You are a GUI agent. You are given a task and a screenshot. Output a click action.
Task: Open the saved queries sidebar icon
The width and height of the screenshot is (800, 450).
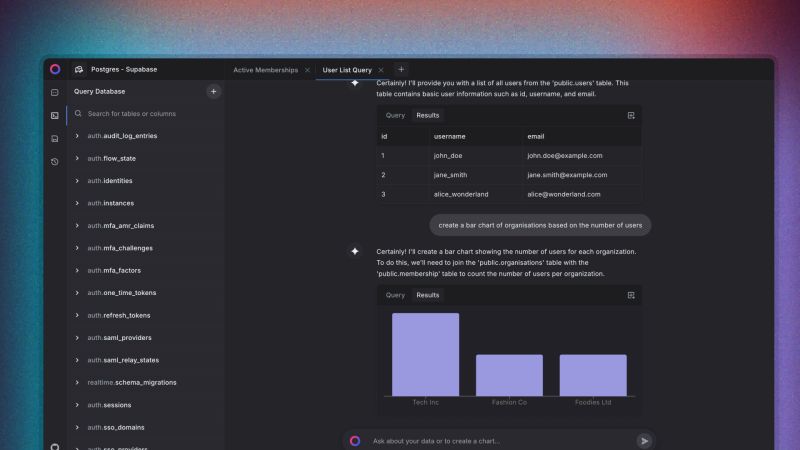click(55, 139)
